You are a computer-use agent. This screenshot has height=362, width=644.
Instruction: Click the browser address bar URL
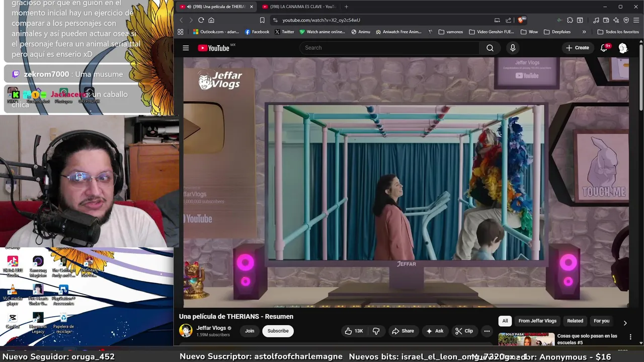coord(321,20)
